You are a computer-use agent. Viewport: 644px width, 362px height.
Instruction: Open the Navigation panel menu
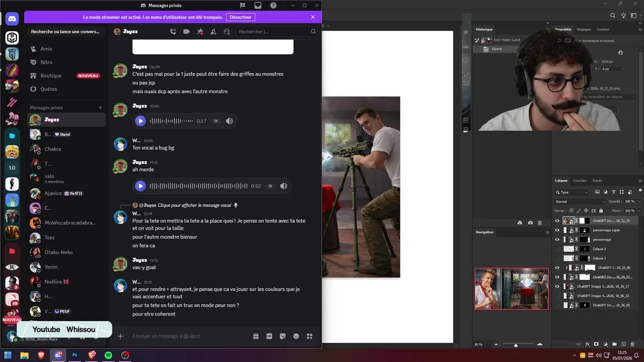tap(548, 232)
